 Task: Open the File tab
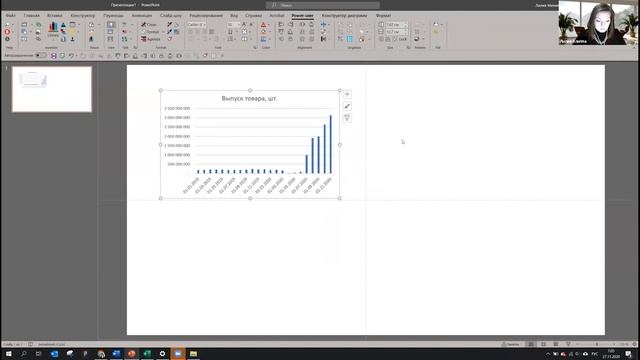(11, 16)
